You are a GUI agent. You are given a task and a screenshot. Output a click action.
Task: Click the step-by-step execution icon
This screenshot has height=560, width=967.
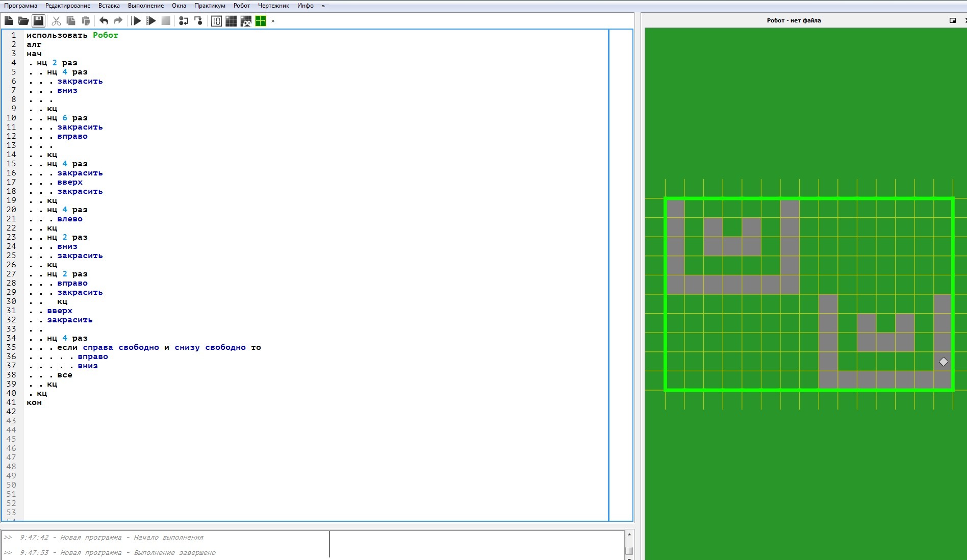(x=184, y=21)
